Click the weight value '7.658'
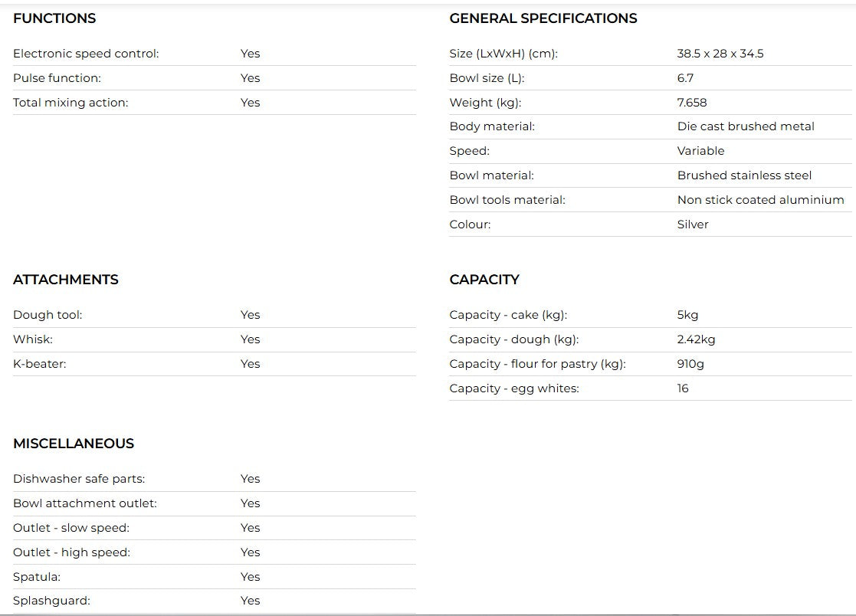This screenshot has height=616, width=856. pos(692,103)
